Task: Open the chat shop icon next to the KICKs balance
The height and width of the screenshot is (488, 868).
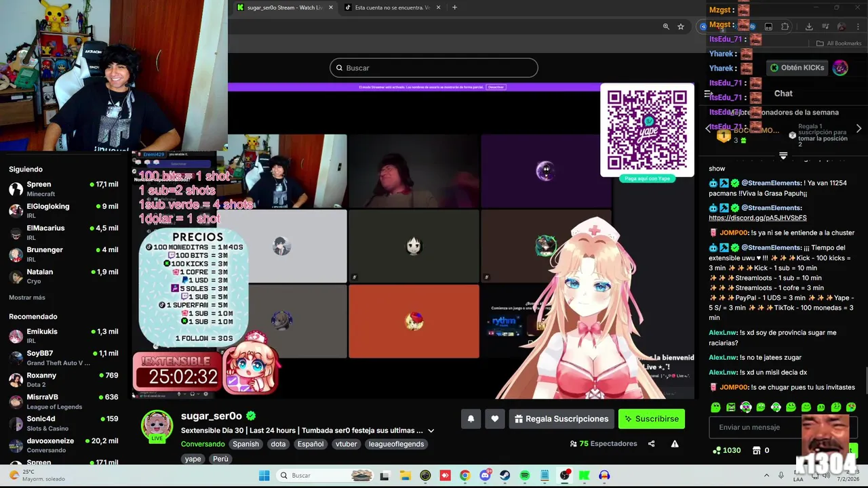Action: point(757,450)
